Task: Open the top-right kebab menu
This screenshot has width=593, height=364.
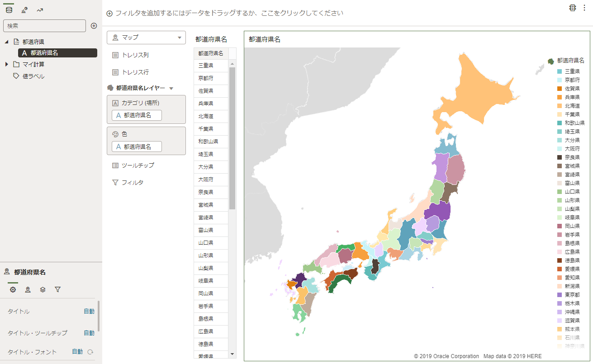Action: click(584, 8)
